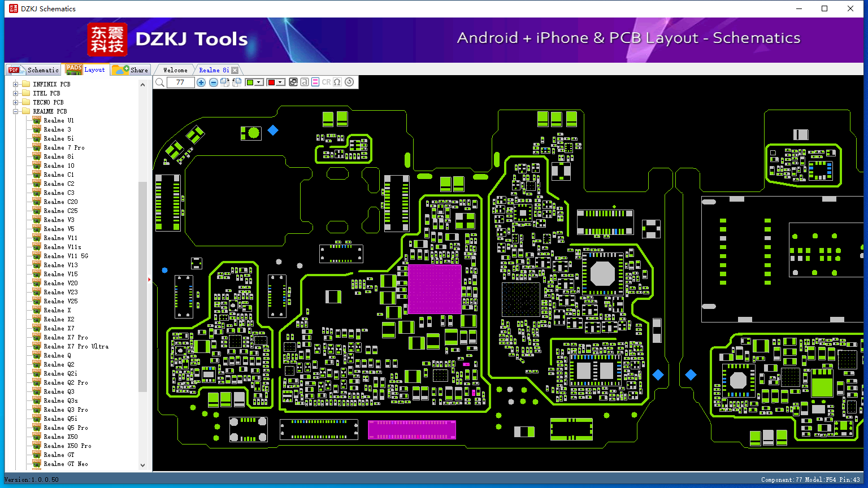The height and width of the screenshot is (488, 868).
Task: Close the Realme 8i tab
Action: (x=235, y=70)
